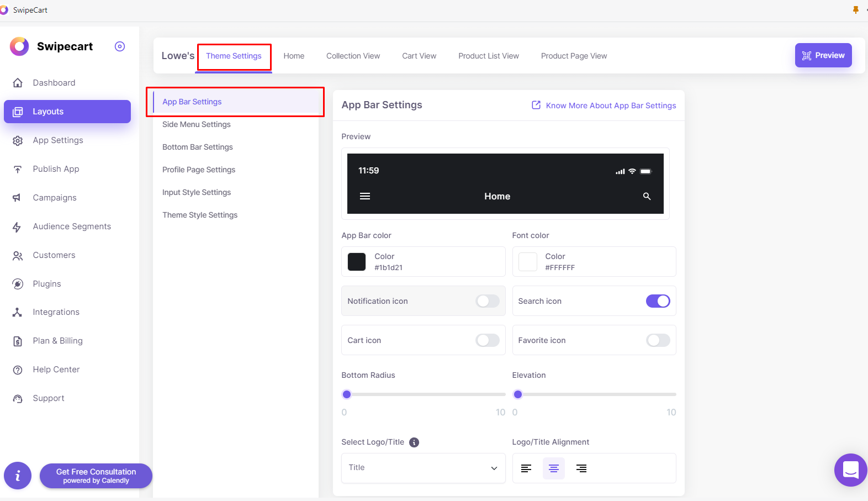Click the Bottom Radius slider handle
Screen dimensions: 868x501
click(347, 394)
